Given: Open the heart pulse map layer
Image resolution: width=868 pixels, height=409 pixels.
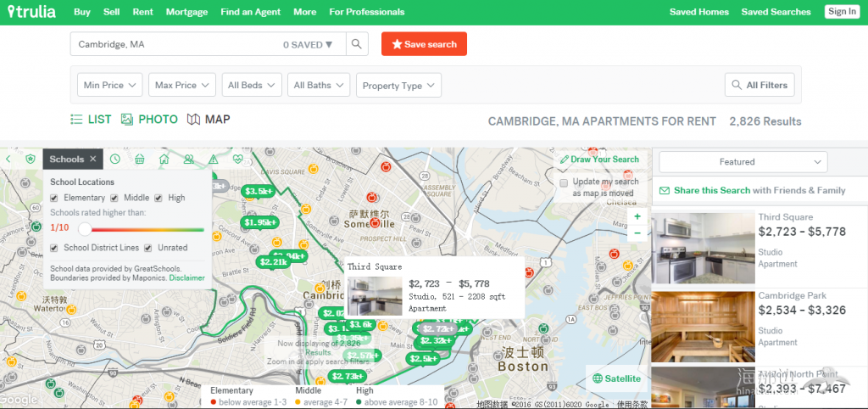Looking at the screenshot, I should 238,159.
